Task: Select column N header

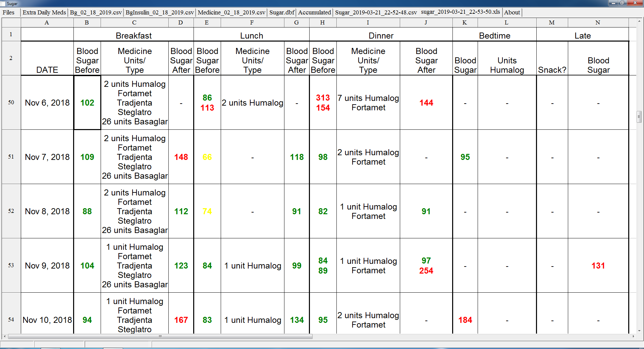Action: (598, 23)
